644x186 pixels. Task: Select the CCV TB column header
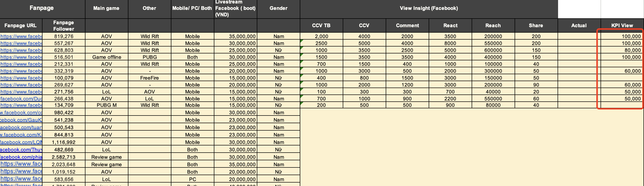pyautogui.click(x=322, y=25)
